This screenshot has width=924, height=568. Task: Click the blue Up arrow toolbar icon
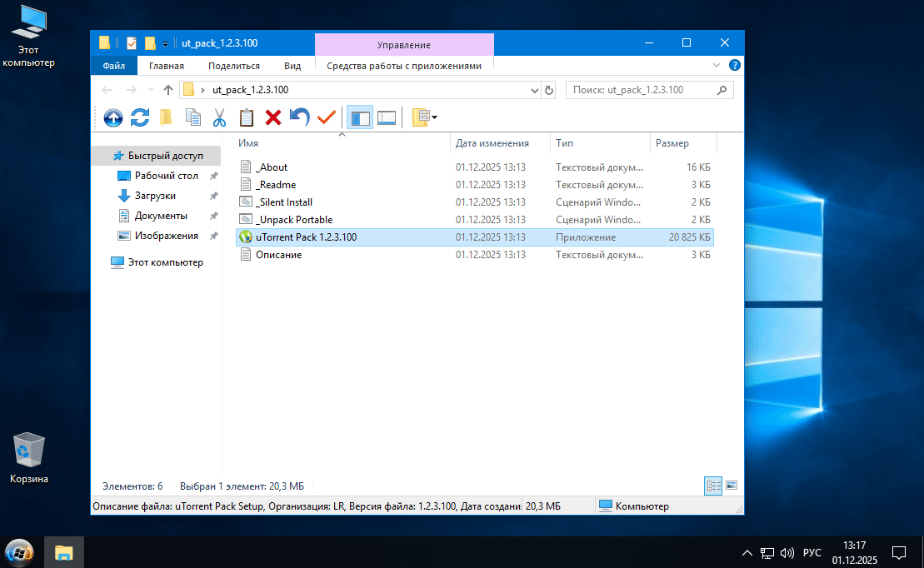(112, 118)
